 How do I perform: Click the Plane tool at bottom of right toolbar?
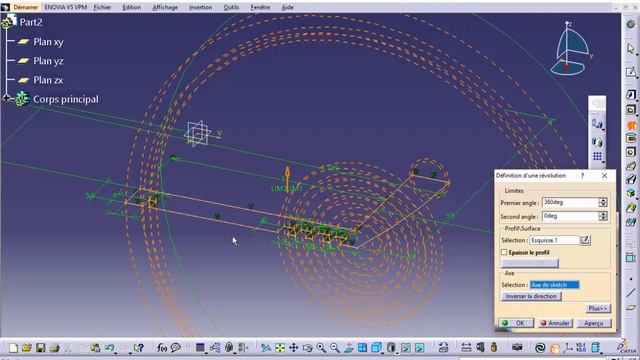pos(631,307)
